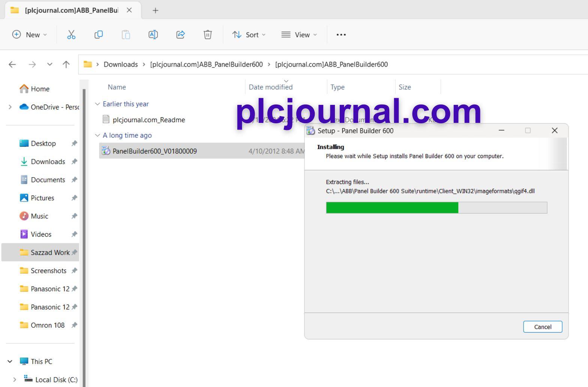Select the plcjournal.com_Readme file

(x=149, y=120)
